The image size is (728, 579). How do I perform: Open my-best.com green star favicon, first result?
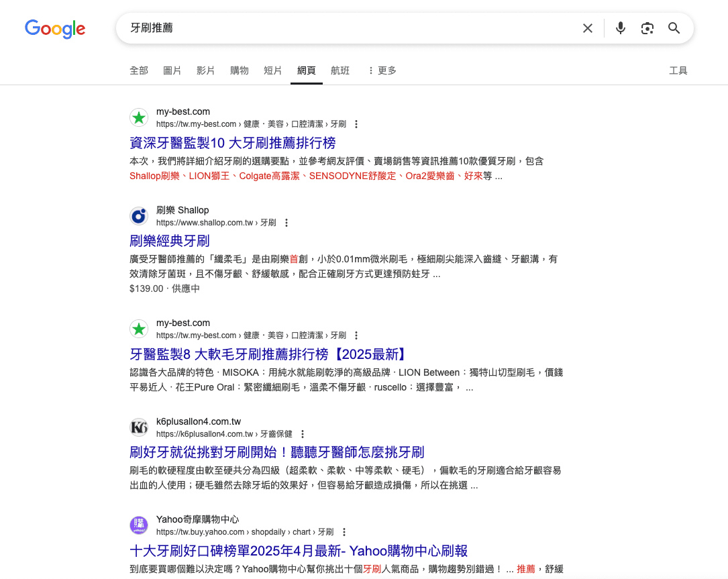[x=139, y=117]
